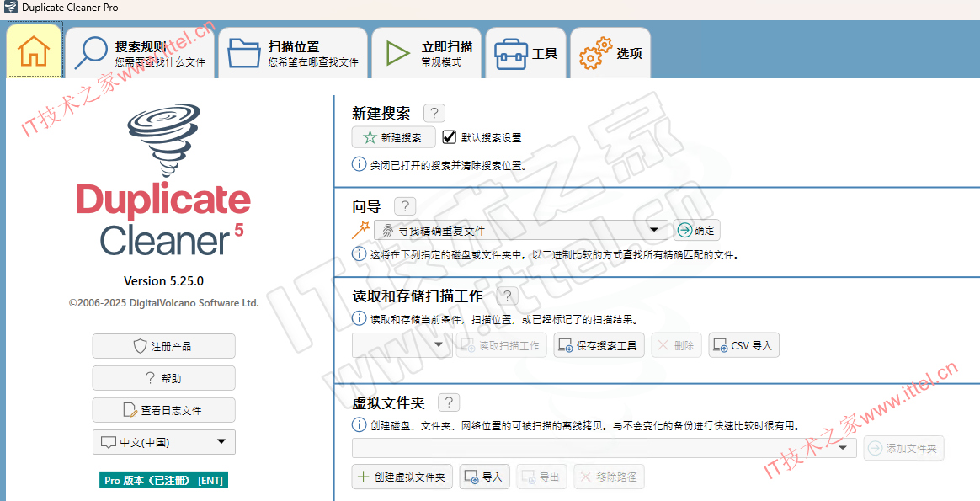
Task: Click the 添加文件夹 button
Action: [x=903, y=449]
